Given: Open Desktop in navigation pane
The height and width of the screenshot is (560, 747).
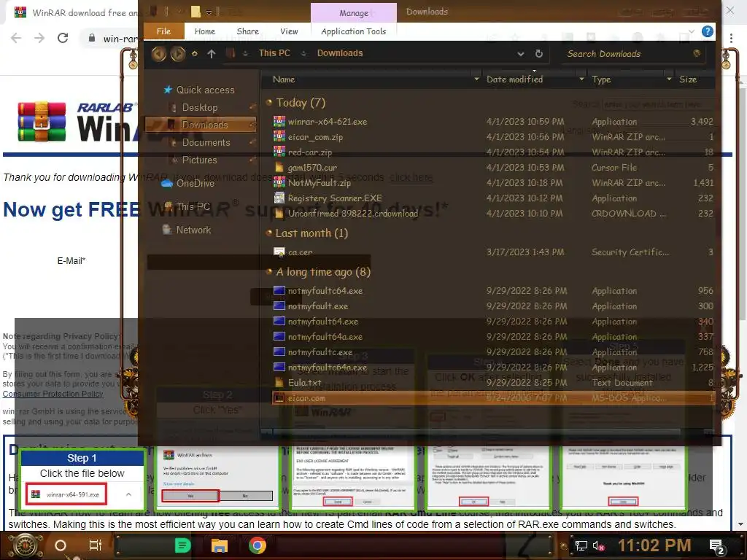Looking at the screenshot, I should pyautogui.click(x=200, y=107).
